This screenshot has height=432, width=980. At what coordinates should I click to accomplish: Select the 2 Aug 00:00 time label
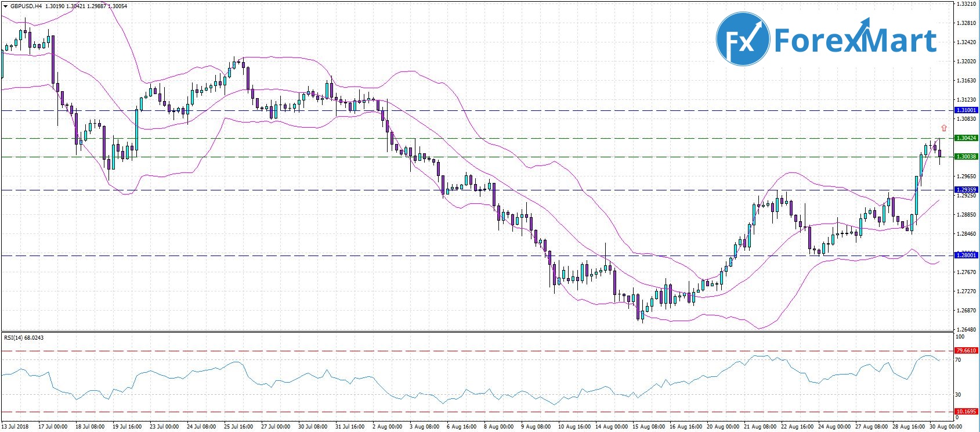pyautogui.click(x=387, y=427)
